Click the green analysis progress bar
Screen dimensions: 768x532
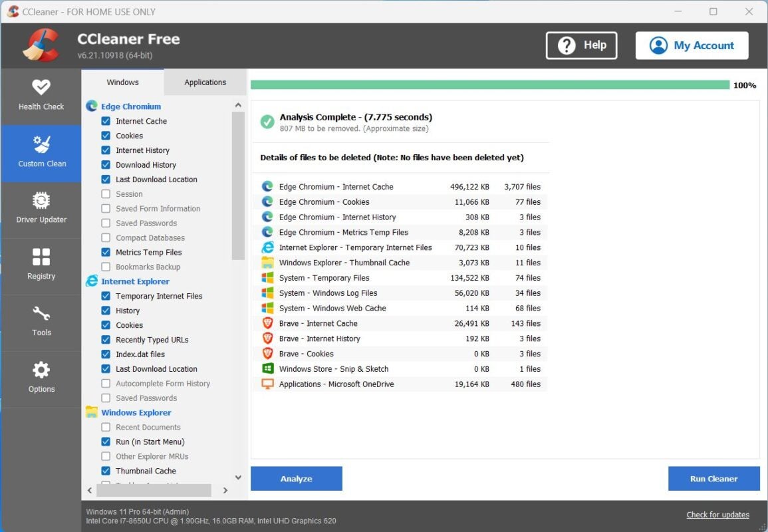pyautogui.click(x=489, y=85)
